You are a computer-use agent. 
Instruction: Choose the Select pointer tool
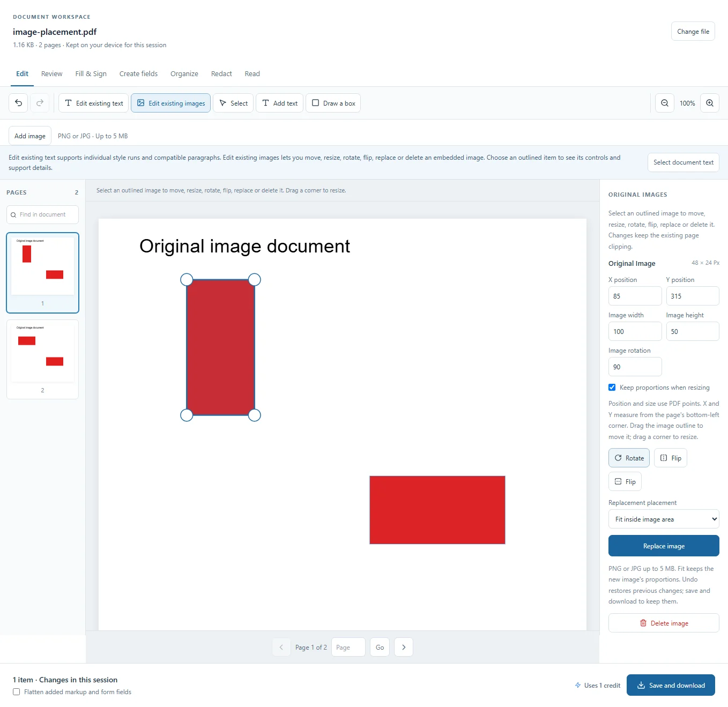[x=233, y=103]
